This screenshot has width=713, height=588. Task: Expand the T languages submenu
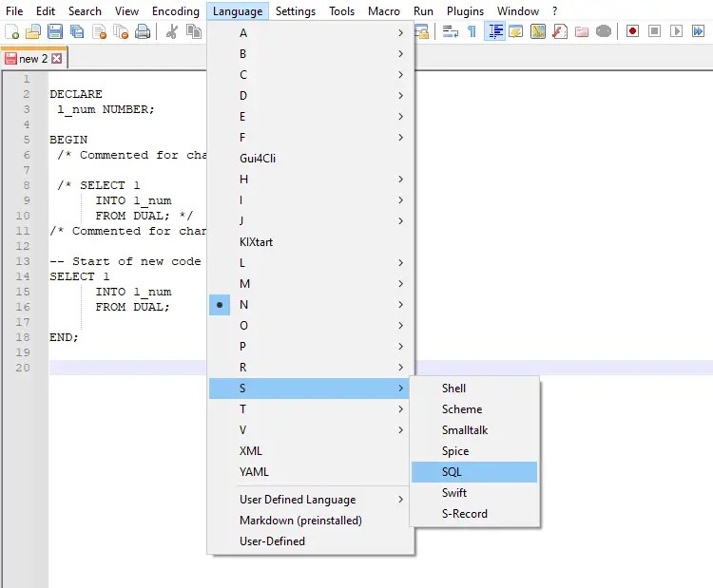point(309,409)
